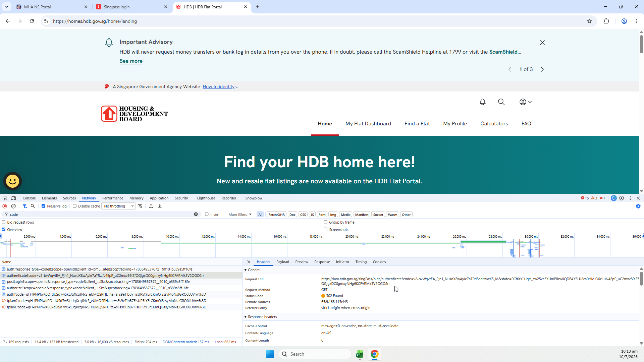Open the More filters dropdown

pos(240,215)
